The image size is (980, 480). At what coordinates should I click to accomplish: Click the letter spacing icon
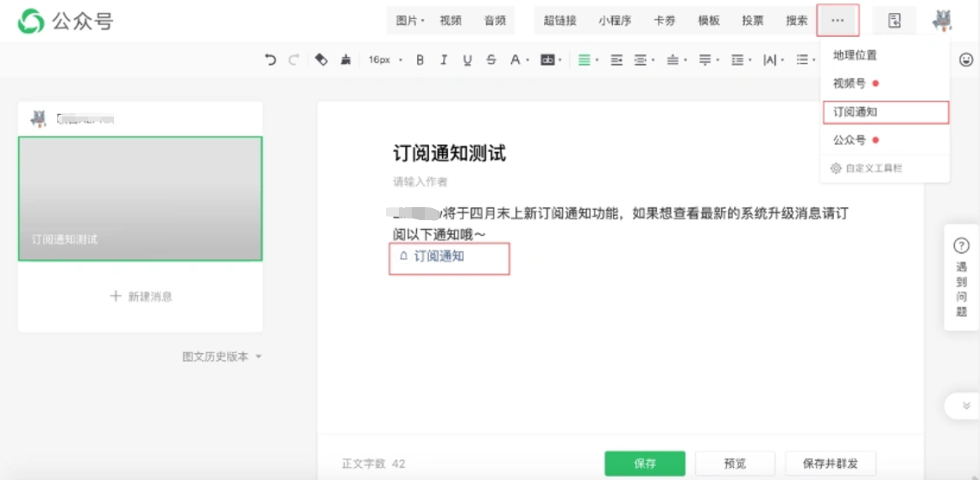[x=770, y=60]
